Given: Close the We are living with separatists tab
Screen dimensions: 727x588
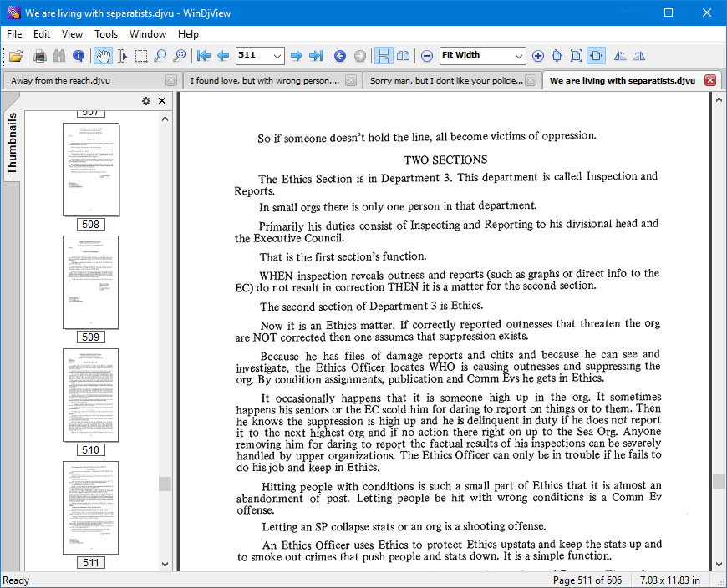Looking at the screenshot, I should pos(709,80).
